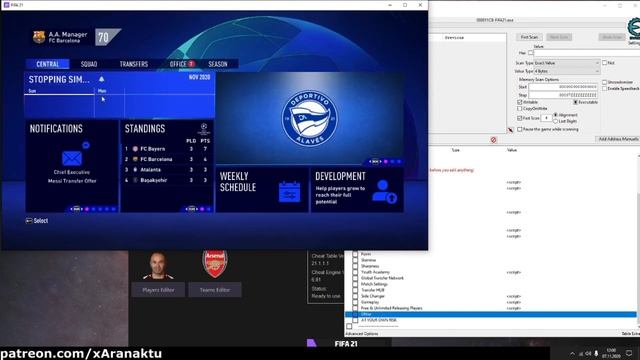Screen dimensions: 640x360
Task: Click the Fast Scan alignment value field
Action: (547, 118)
